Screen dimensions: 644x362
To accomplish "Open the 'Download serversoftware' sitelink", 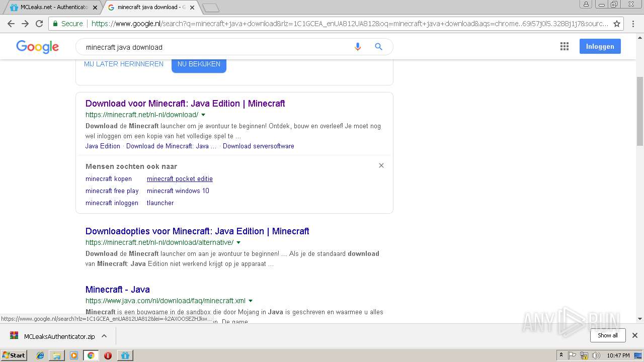I will (259, 146).
